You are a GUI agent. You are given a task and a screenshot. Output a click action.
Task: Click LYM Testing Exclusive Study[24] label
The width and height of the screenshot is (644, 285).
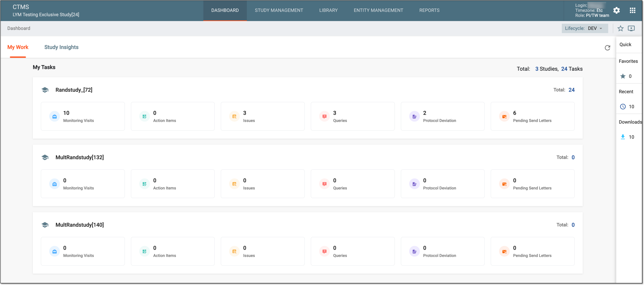point(46,15)
